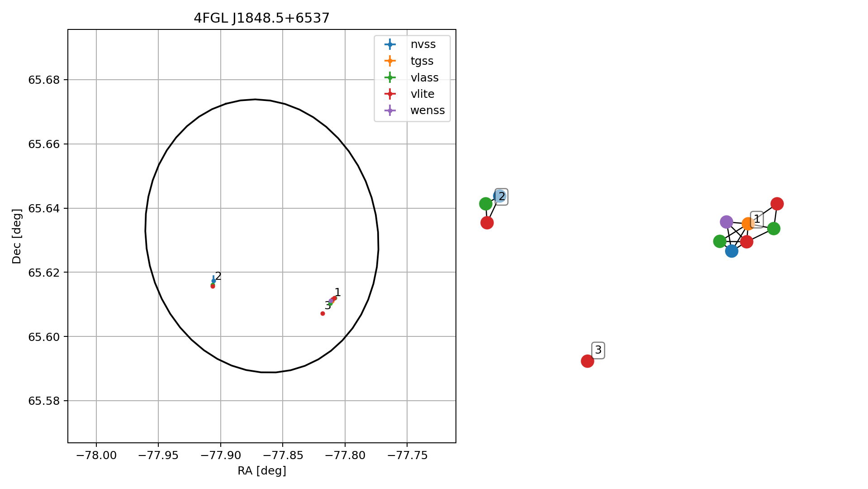Click the topmost red node in group 1
Image resolution: width=868 pixels, height=489 pixels.
point(777,204)
